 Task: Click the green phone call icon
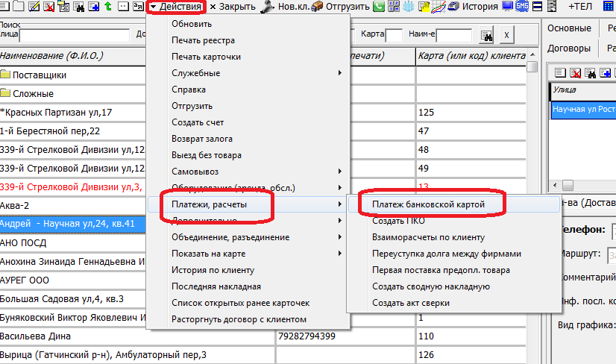380,7
